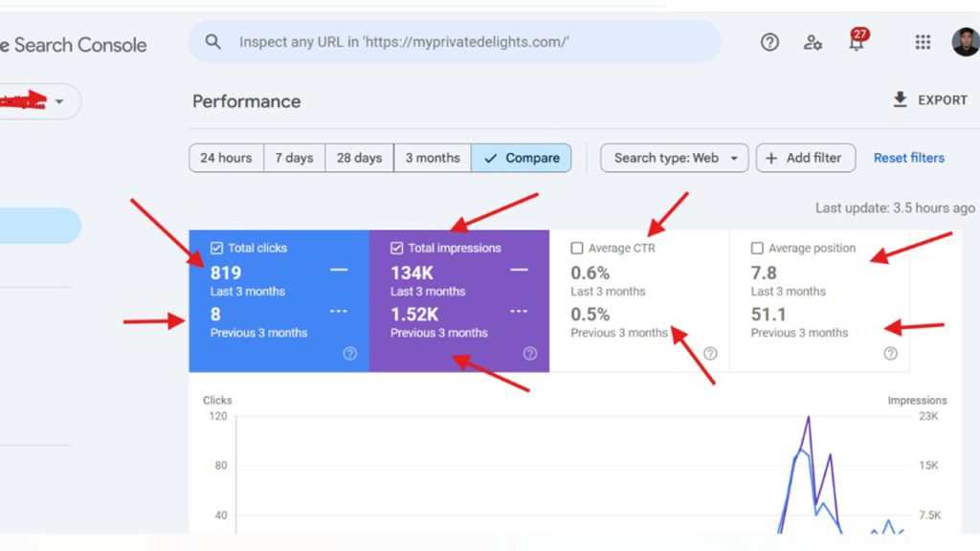Expand the property selector in top left
This screenshot has width=980, height=551.
(x=59, y=101)
